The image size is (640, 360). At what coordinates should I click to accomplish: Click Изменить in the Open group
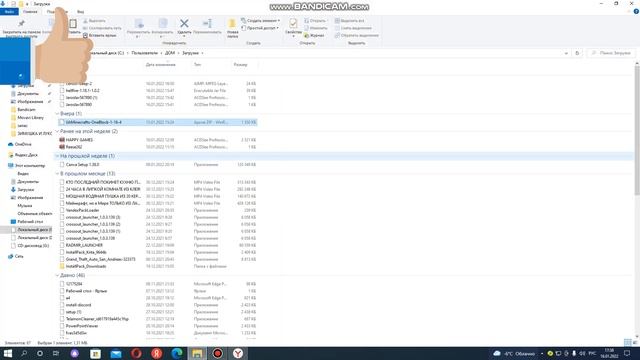coord(316,28)
